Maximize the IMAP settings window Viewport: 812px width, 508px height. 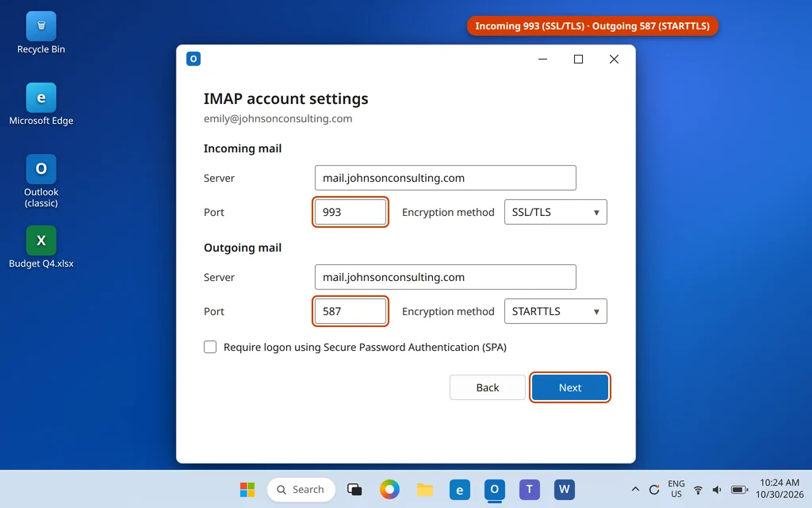pyautogui.click(x=578, y=59)
